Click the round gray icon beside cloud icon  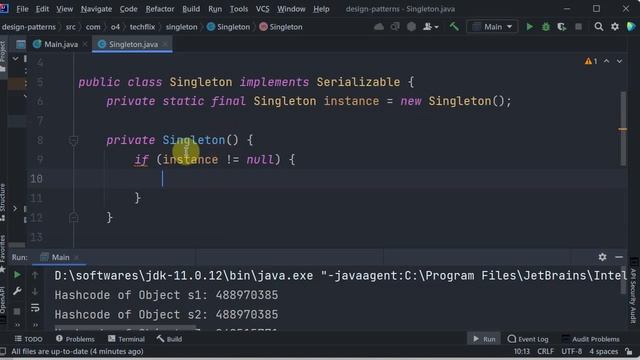point(411,27)
